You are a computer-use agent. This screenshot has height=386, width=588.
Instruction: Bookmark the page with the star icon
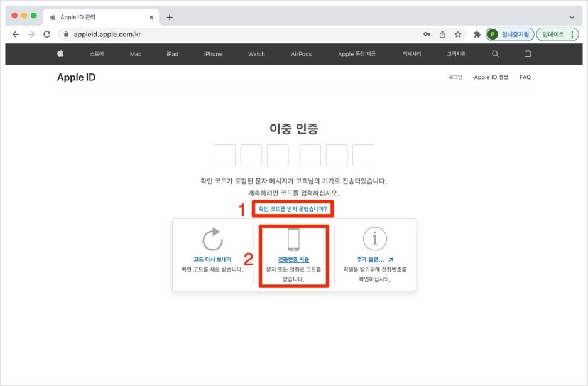[458, 35]
